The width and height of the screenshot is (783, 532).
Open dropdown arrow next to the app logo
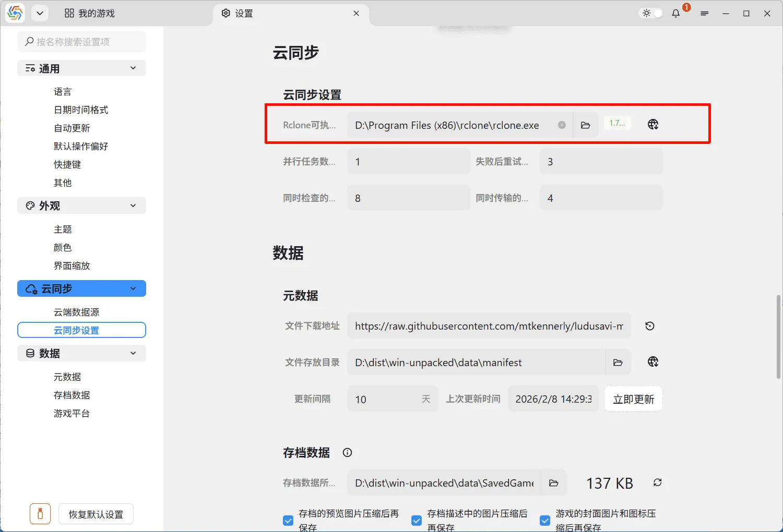[x=40, y=13]
